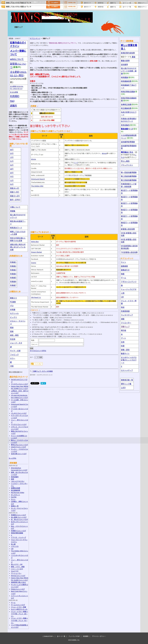Open the グロ category link
148x644 pixels.
pyautogui.click(x=12, y=305)
